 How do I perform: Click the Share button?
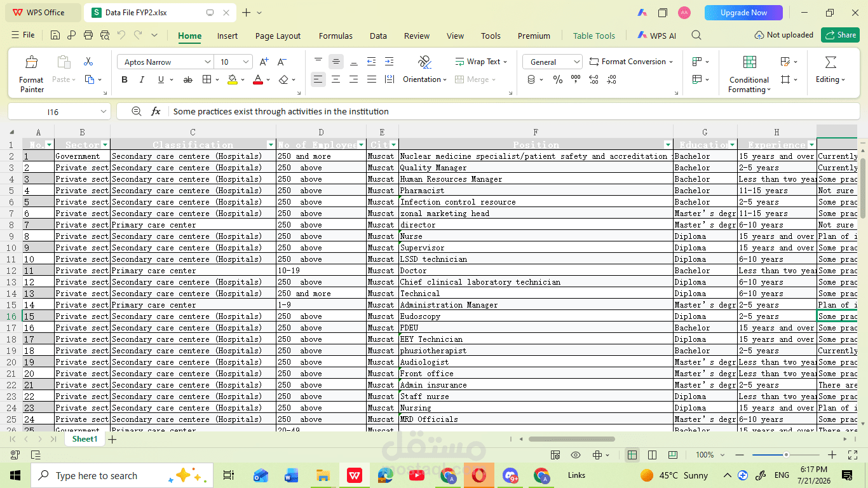(x=840, y=35)
